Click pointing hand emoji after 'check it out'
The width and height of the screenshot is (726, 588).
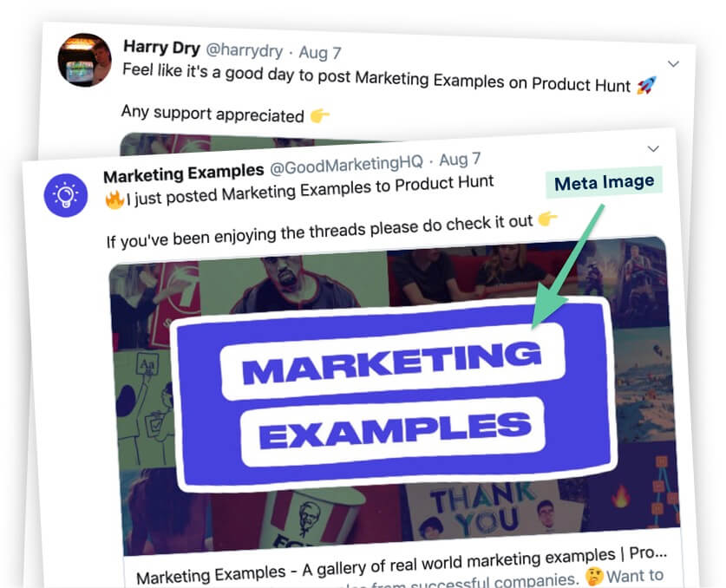[547, 219]
